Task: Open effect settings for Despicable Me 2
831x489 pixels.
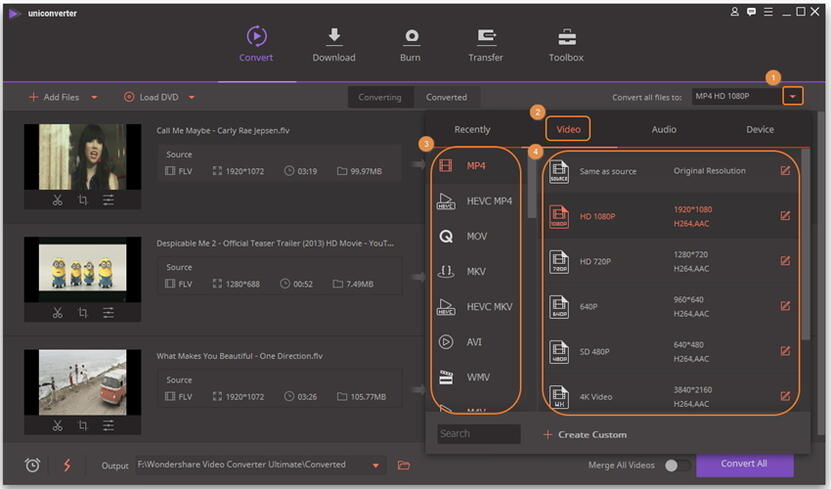Action: click(108, 313)
